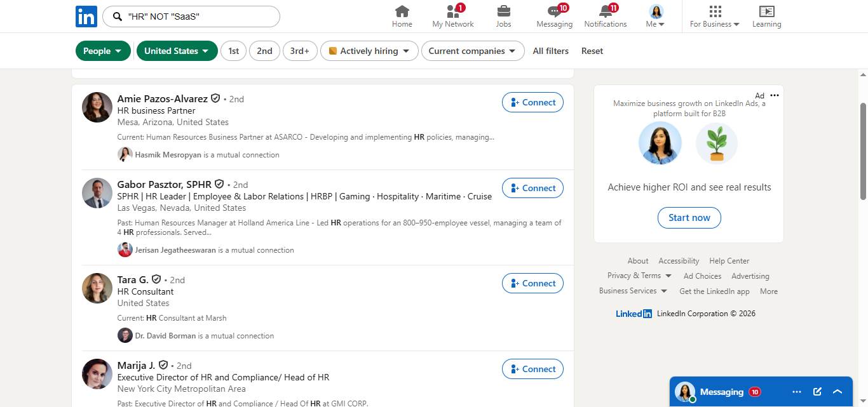Screen dimensions: 868x407
Task: Expand the For Business apps menu
Action: [715, 17]
